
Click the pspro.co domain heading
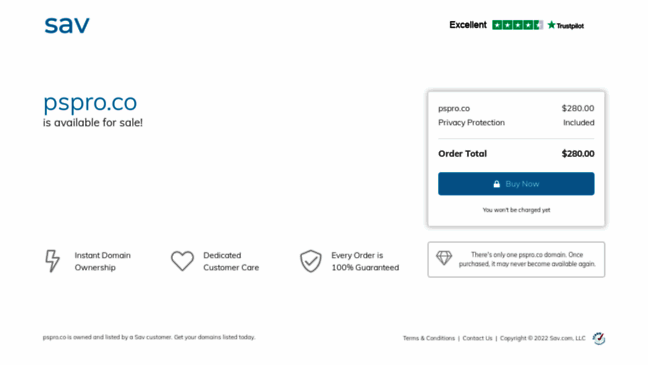90,103
